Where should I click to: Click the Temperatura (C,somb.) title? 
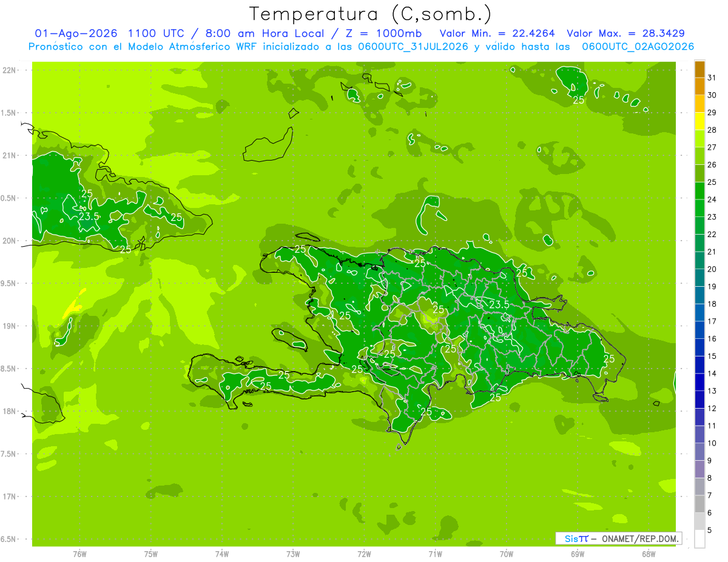click(371, 14)
